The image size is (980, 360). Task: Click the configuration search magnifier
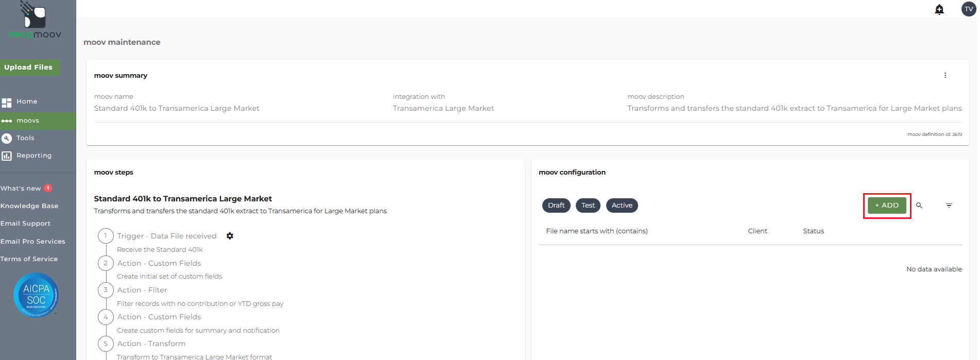(x=919, y=205)
